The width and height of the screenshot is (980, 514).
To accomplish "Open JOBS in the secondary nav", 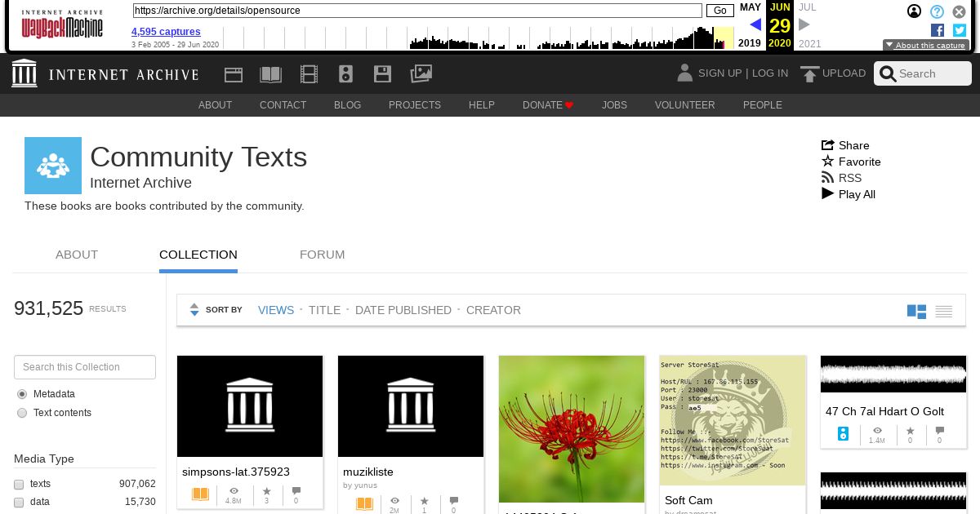I will click(x=614, y=105).
